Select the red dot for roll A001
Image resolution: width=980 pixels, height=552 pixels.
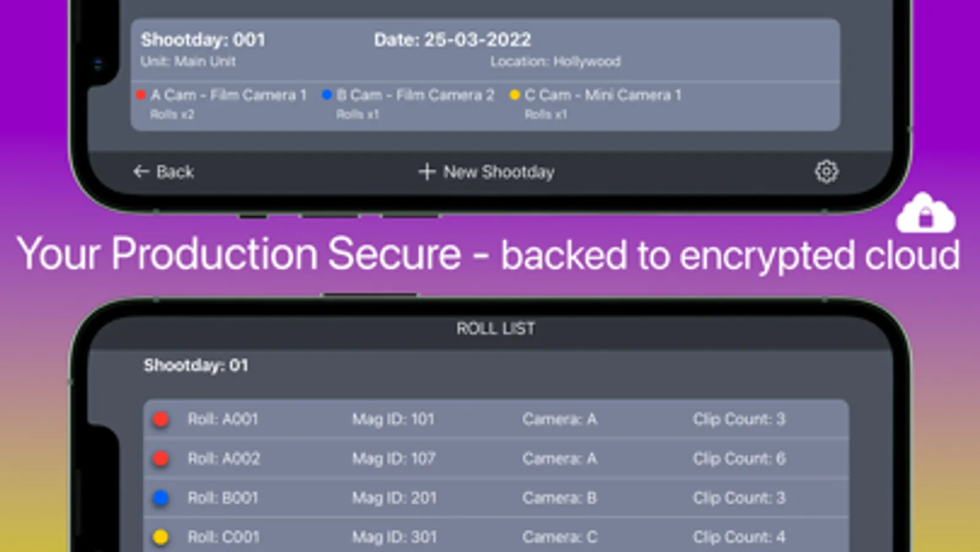coord(161,420)
